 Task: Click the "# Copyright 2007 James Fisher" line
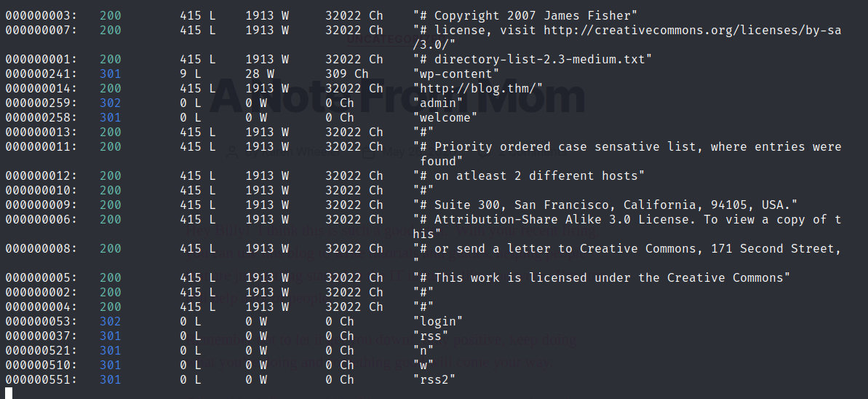[525, 16]
